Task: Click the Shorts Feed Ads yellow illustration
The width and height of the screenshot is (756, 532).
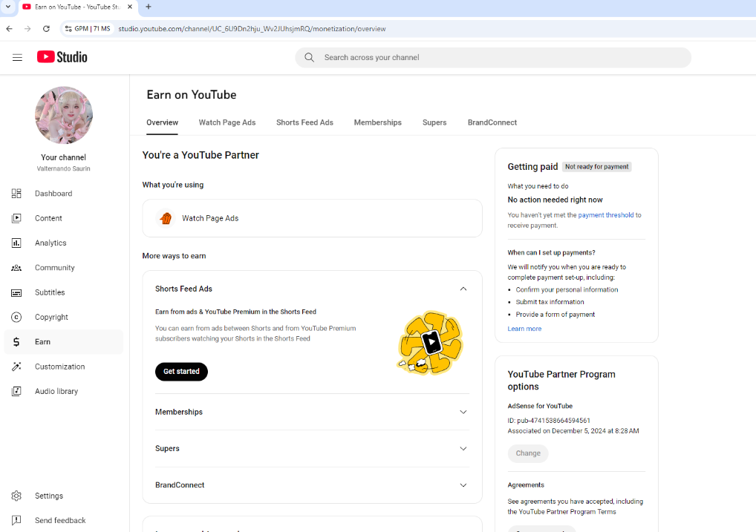Action: 429,343
